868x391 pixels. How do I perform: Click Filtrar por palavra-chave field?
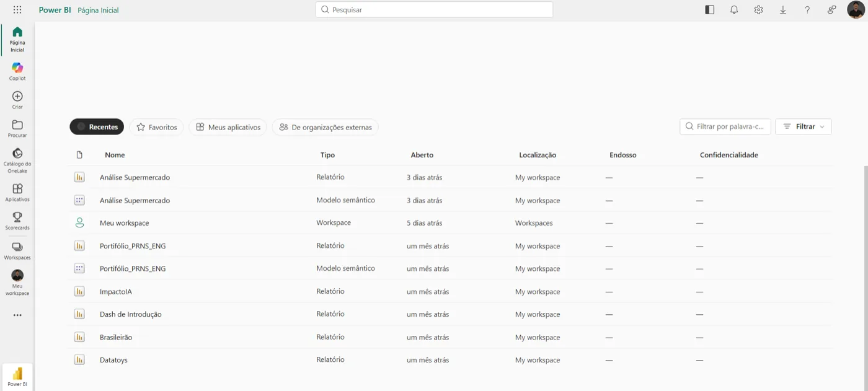point(725,126)
